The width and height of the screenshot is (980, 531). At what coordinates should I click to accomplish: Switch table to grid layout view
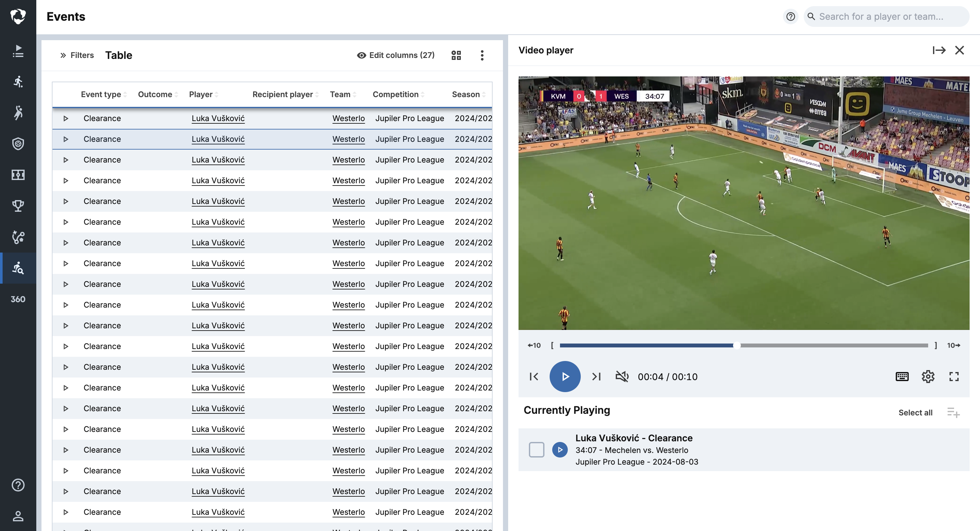[456, 55]
